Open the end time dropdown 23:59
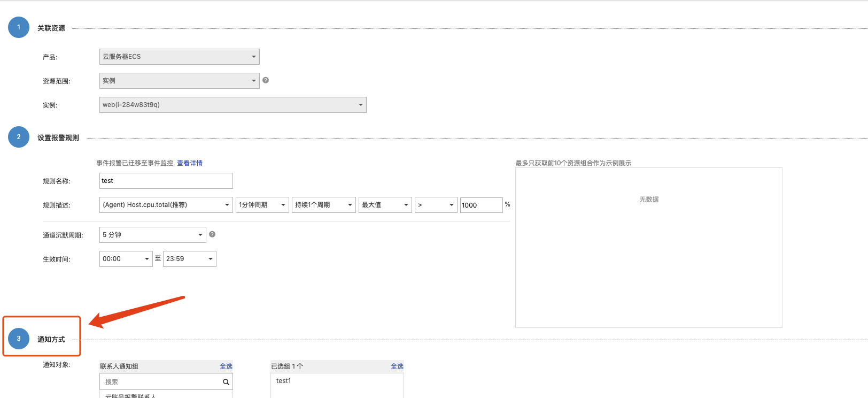Image resolution: width=868 pixels, height=398 pixels. tap(190, 259)
